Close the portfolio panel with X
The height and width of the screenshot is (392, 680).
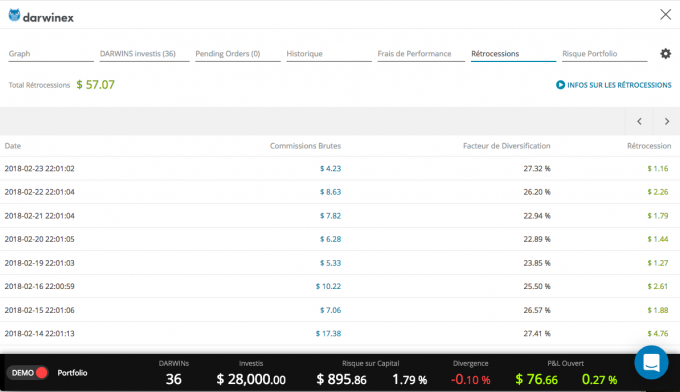(665, 14)
